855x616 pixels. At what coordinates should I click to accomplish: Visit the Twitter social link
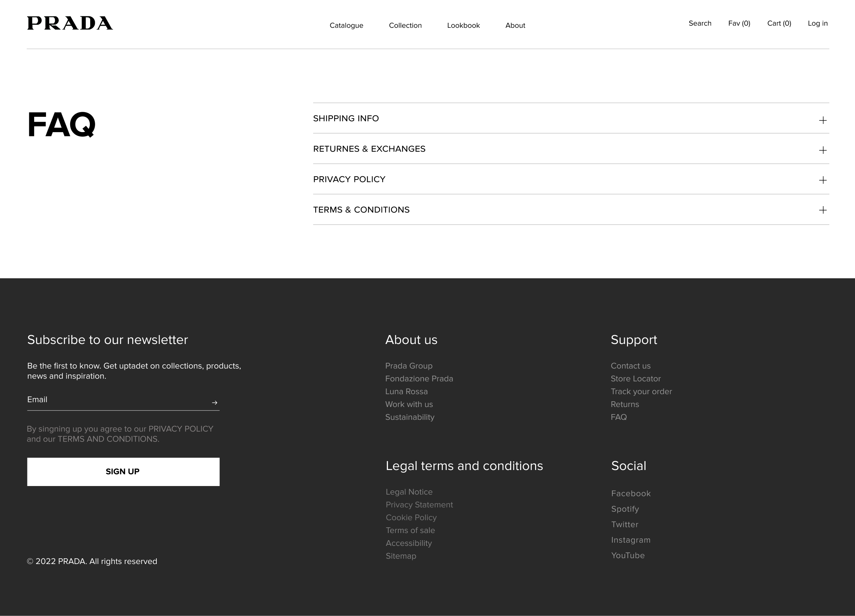(x=625, y=524)
